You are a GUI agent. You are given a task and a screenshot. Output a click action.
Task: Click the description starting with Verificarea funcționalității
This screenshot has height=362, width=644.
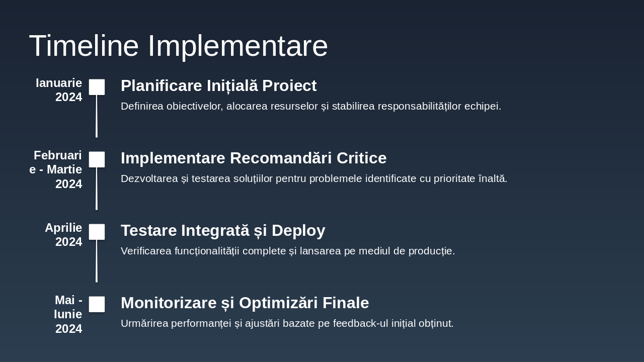(x=288, y=251)
